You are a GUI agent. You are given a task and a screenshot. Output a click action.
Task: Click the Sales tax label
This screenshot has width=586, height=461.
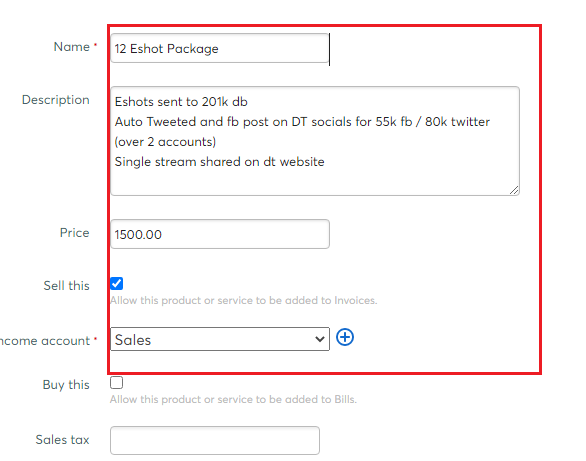tap(62, 440)
